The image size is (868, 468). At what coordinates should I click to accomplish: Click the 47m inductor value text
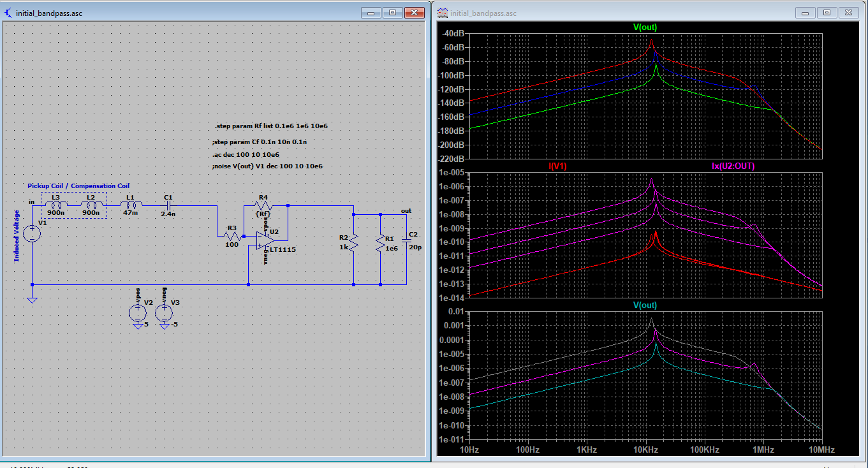[x=131, y=213]
